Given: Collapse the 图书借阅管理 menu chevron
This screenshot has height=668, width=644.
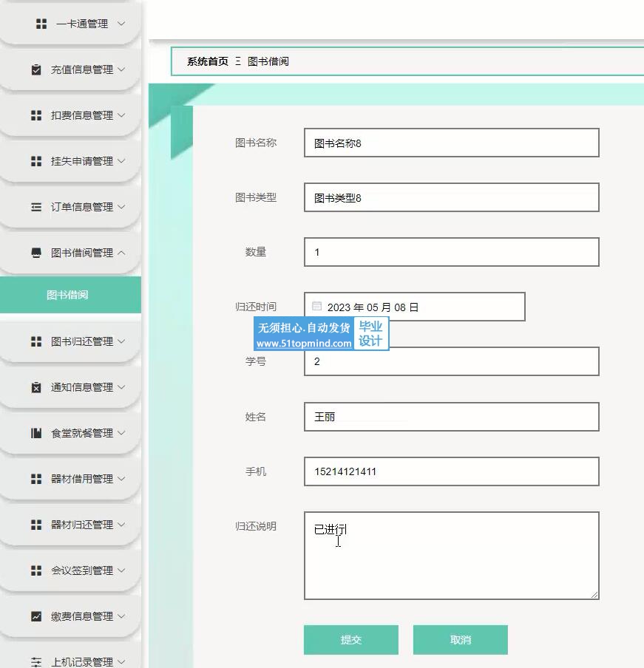Looking at the screenshot, I should click(121, 253).
